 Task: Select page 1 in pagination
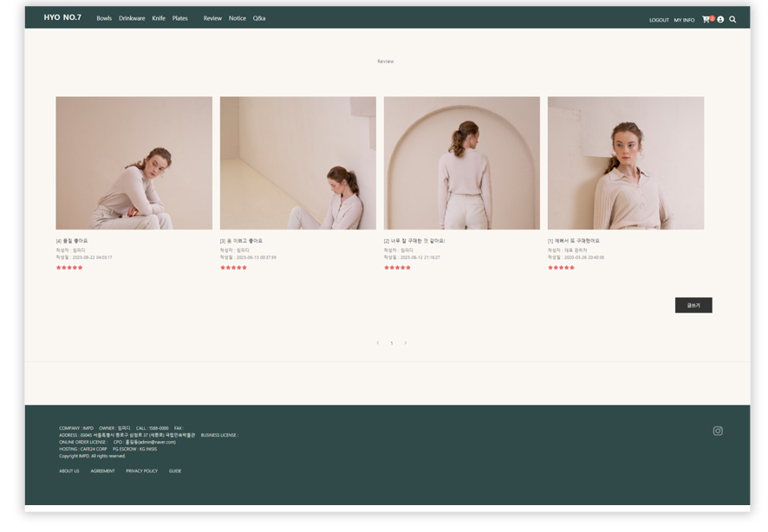pos(391,343)
